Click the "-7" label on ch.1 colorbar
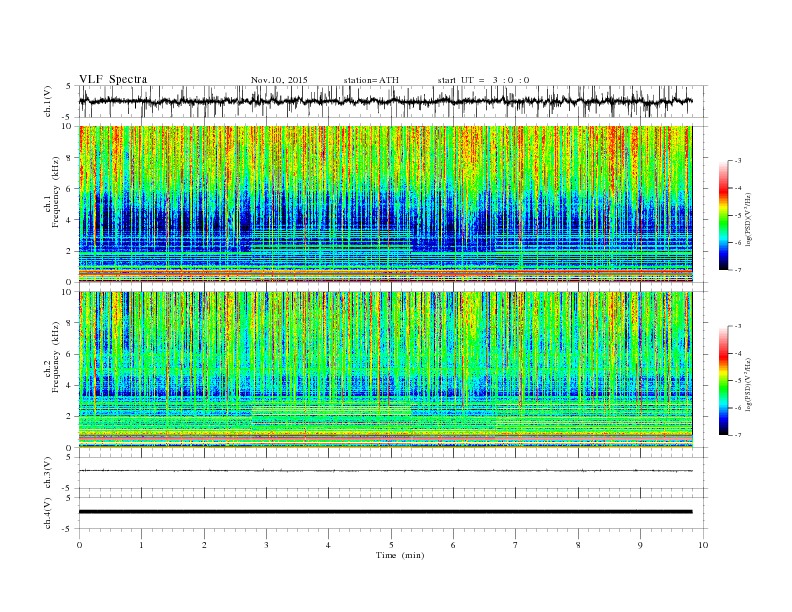 (738, 270)
